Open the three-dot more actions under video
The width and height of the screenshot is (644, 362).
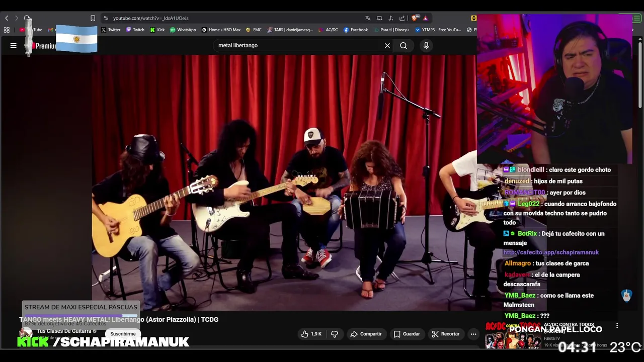point(473,334)
